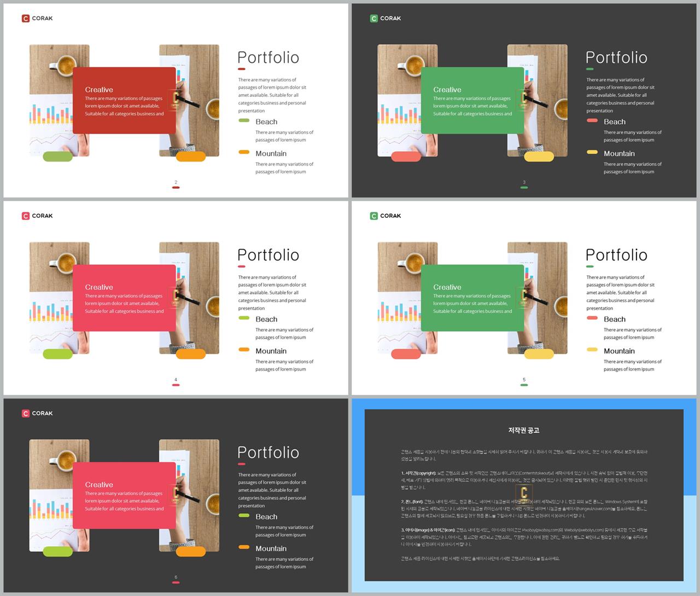Click the green Beach bullet pill on slide 2
The image size is (700, 596).
244,120
